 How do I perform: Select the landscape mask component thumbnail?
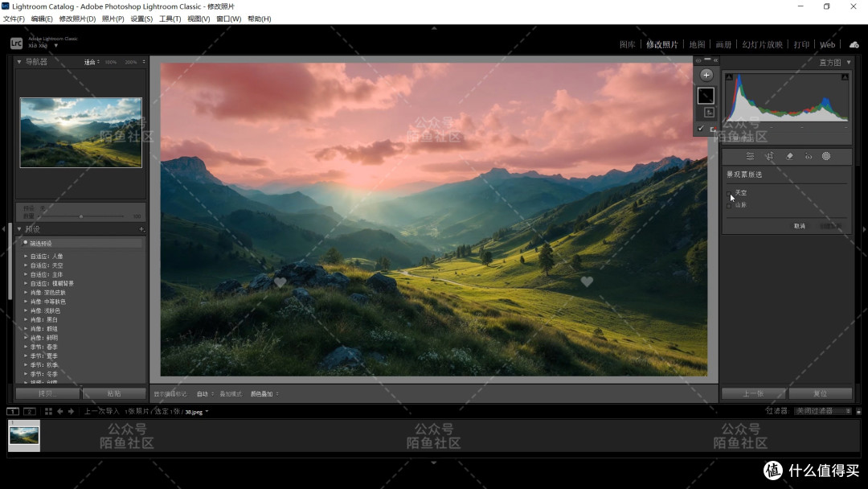click(x=709, y=113)
